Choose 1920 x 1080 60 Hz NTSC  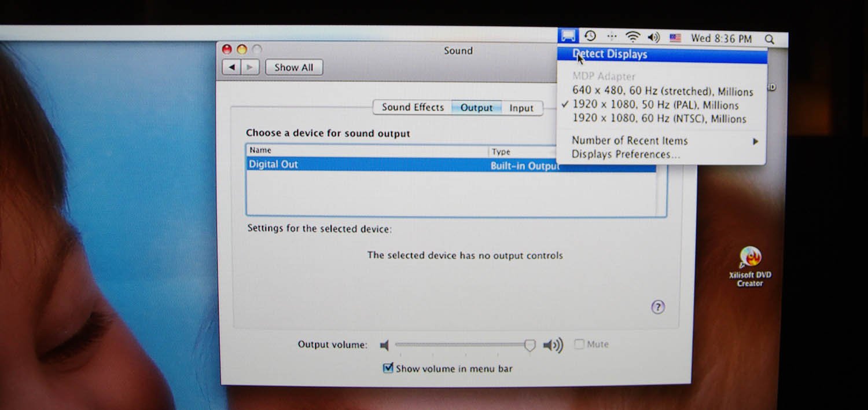point(659,119)
